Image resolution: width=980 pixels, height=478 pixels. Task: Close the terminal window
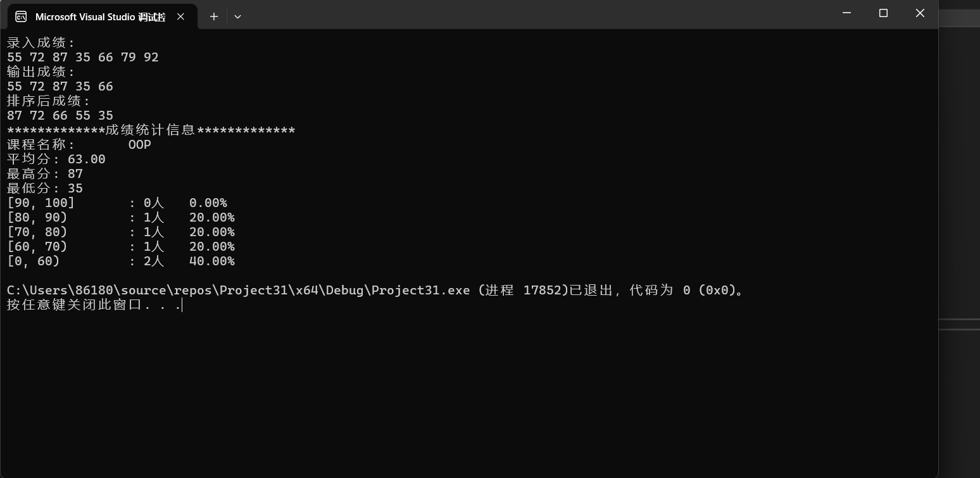(x=920, y=13)
